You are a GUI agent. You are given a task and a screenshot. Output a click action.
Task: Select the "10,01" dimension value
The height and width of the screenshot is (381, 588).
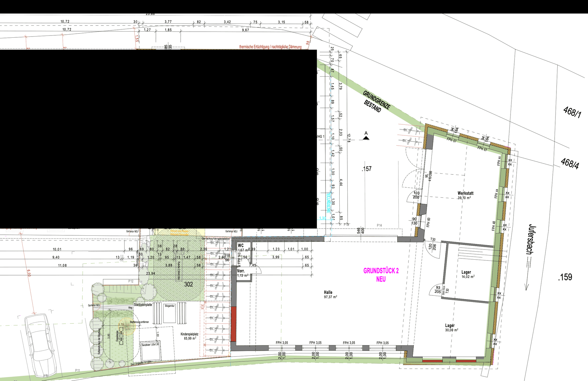pyautogui.click(x=57, y=249)
